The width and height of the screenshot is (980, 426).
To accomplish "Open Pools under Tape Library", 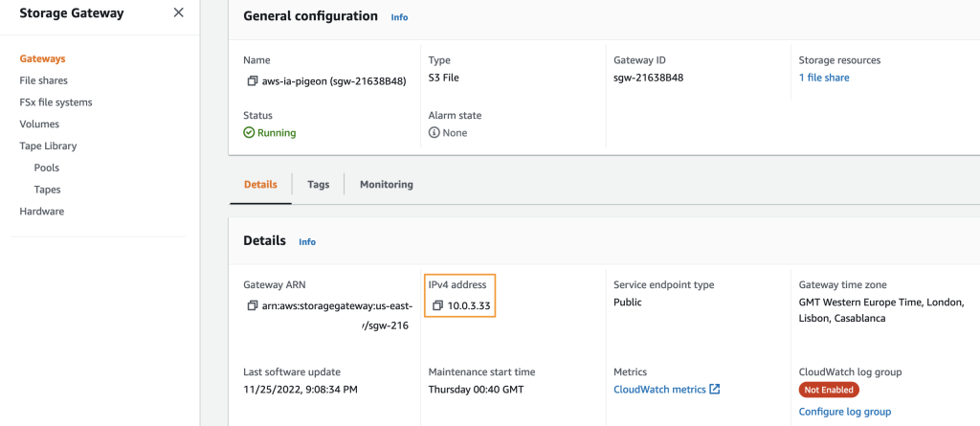I will click(x=46, y=168).
